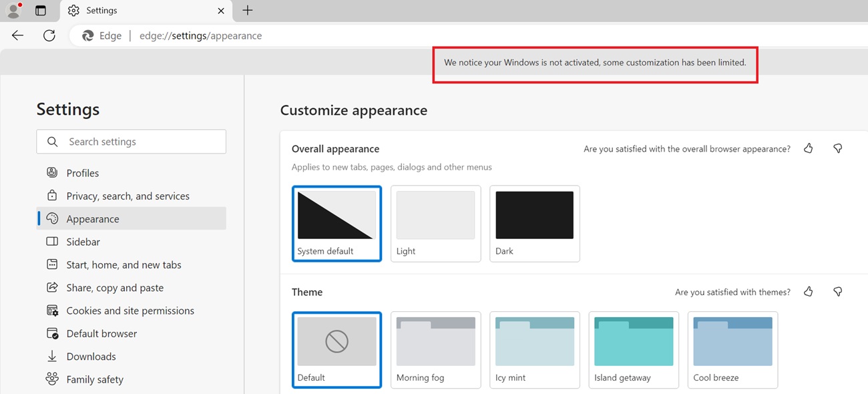Open a new tab with plus icon
The height and width of the screenshot is (394, 868).
(247, 11)
